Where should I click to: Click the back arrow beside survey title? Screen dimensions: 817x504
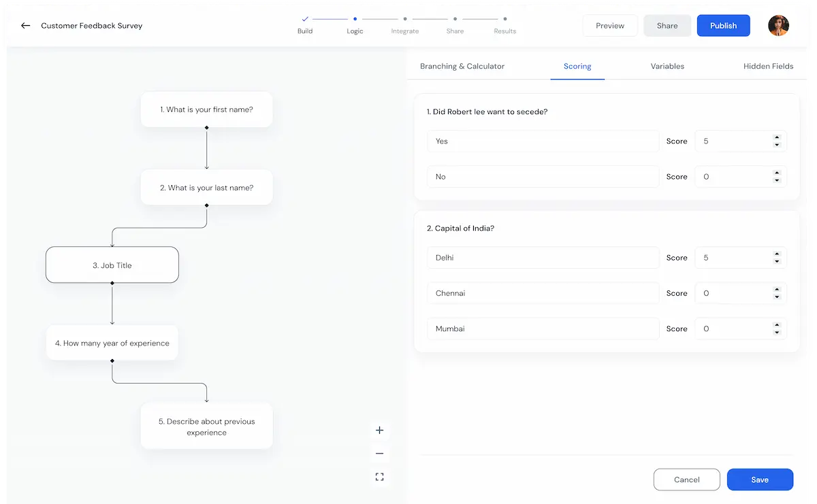25,26
